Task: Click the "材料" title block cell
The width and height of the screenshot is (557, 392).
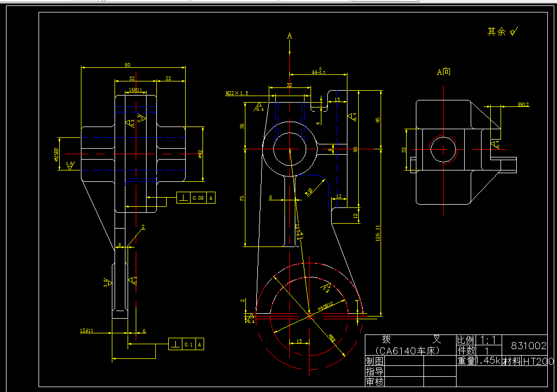Action: (512, 361)
